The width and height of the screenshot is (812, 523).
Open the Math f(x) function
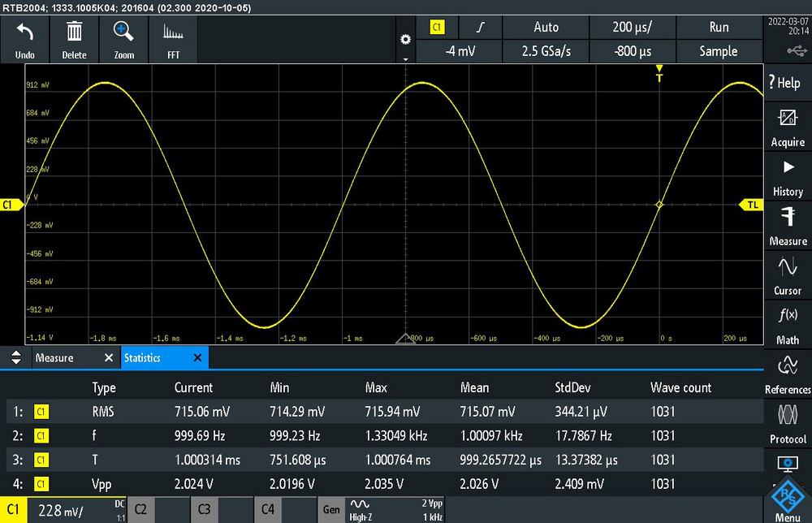tap(788, 326)
